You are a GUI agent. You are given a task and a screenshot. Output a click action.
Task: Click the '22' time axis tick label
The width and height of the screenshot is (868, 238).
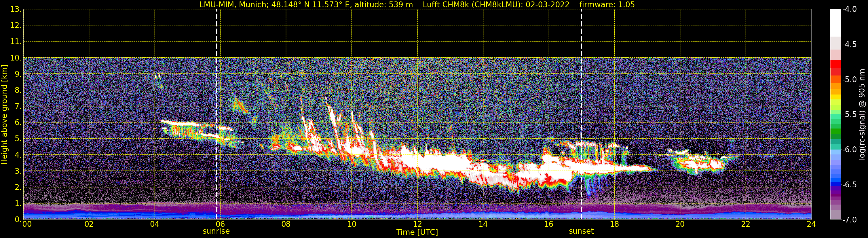pyautogui.click(x=746, y=224)
